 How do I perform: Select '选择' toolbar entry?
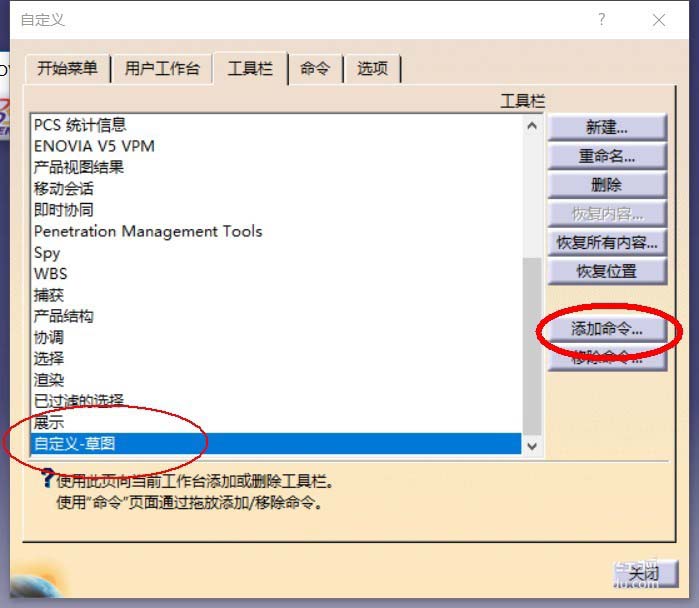tap(276, 359)
